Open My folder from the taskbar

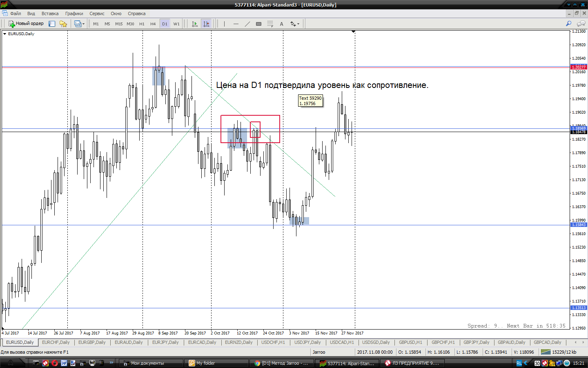coord(217,363)
